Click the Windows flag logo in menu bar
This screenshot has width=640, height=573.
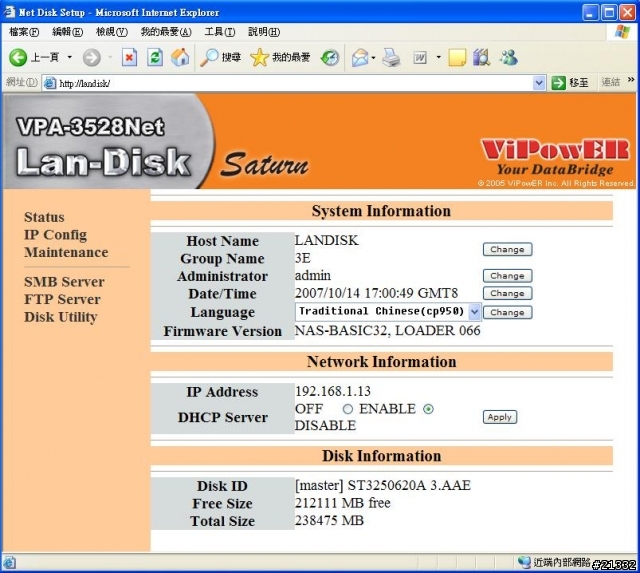coord(622,32)
